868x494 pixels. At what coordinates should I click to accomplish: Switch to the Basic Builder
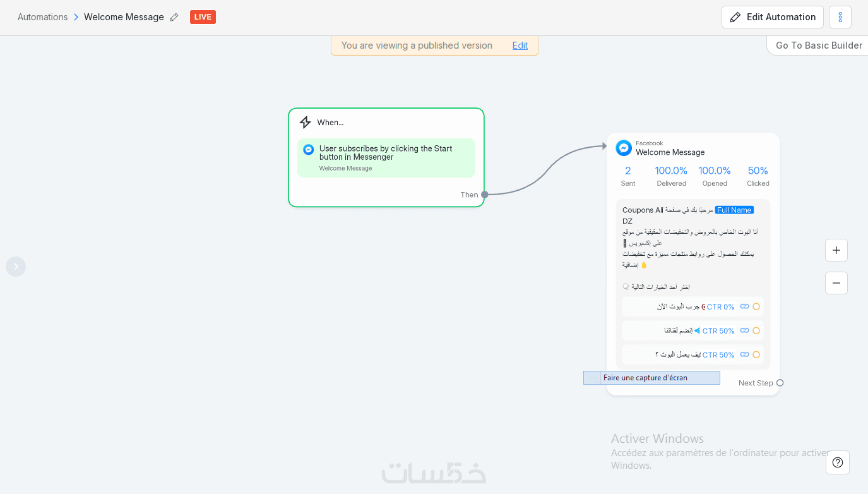[818, 45]
